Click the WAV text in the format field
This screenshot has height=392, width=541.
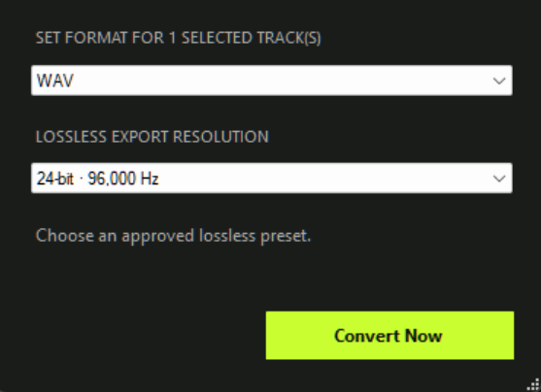click(55, 81)
